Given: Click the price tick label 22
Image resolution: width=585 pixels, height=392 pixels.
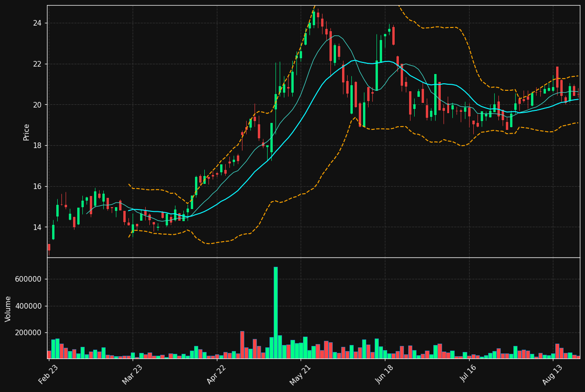Looking at the screenshot, I should tap(37, 64).
